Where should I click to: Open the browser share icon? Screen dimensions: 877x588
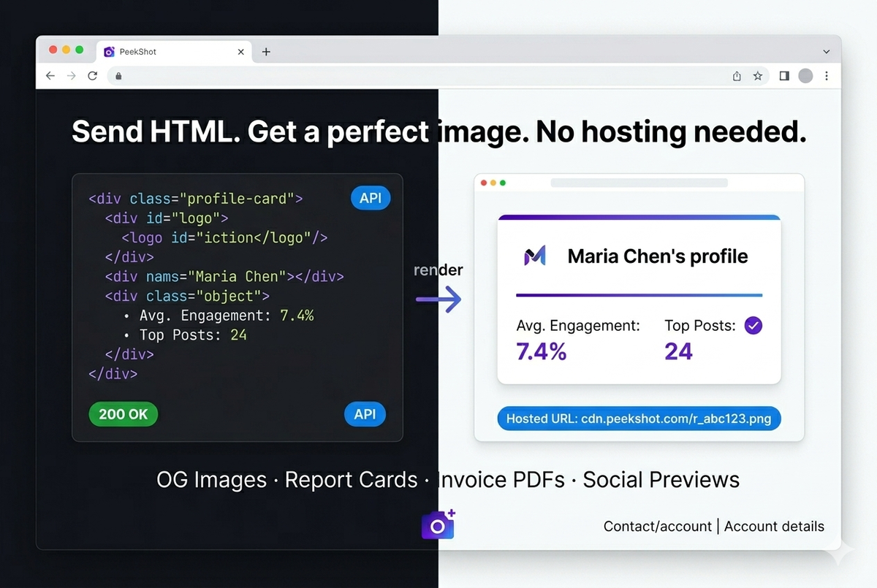tap(736, 75)
